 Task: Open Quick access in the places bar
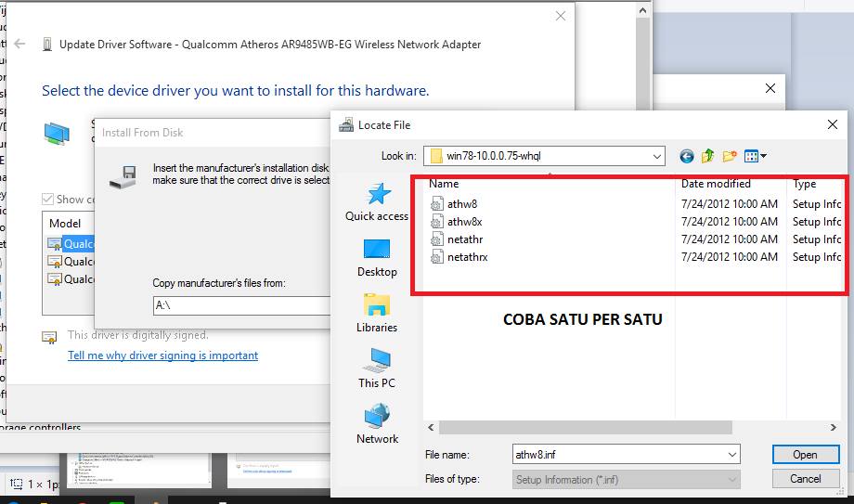click(377, 202)
